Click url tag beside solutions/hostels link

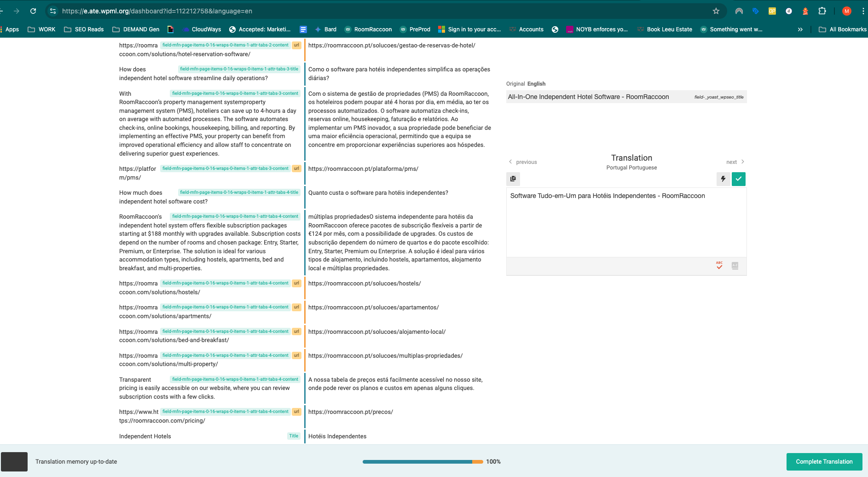[x=296, y=283]
